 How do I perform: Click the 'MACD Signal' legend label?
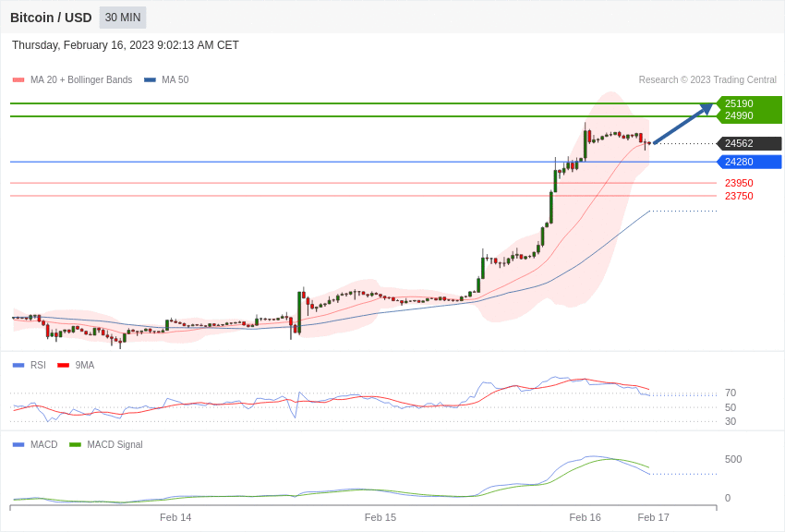coord(115,445)
